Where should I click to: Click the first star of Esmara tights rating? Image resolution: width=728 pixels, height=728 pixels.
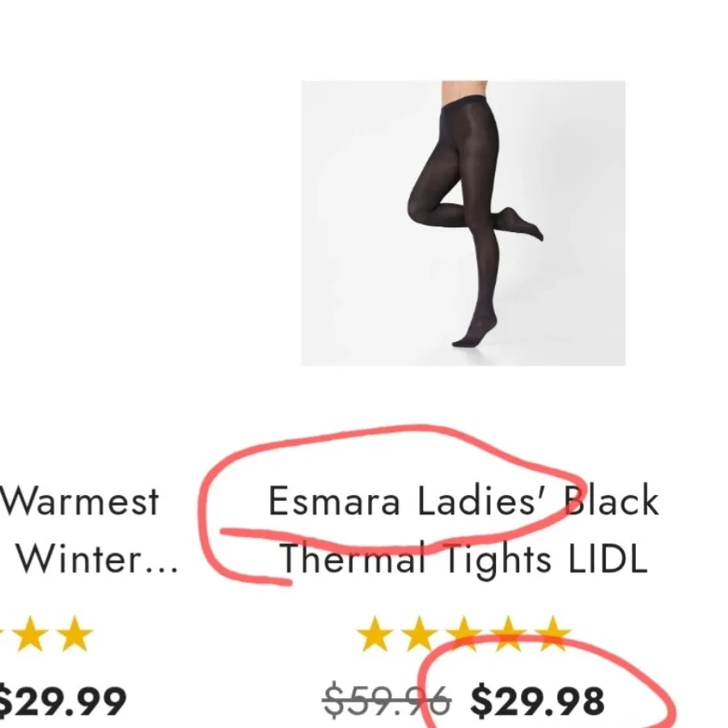point(375,633)
